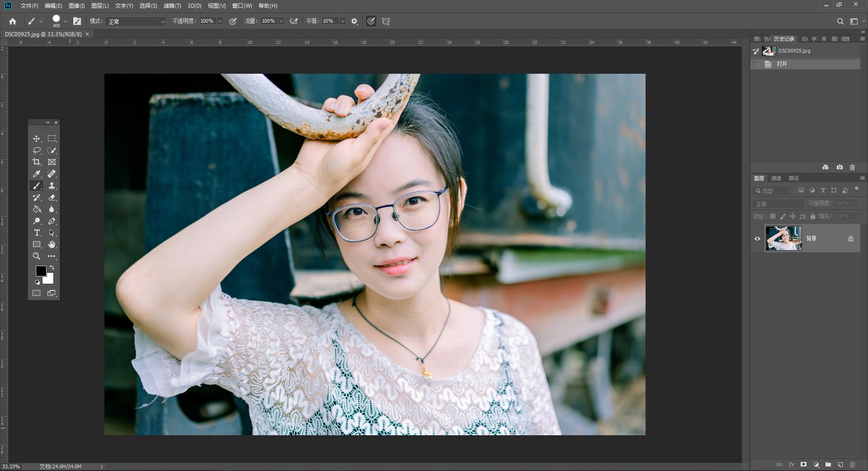Create new document from current history state
The height and width of the screenshot is (471, 868).
(x=825, y=167)
